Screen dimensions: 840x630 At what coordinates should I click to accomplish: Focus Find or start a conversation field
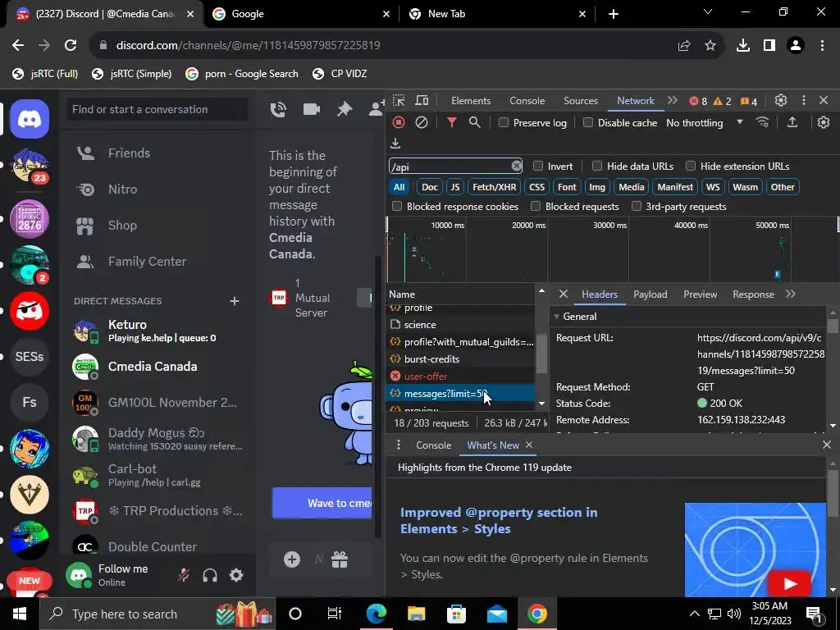click(x=157, y=109)
